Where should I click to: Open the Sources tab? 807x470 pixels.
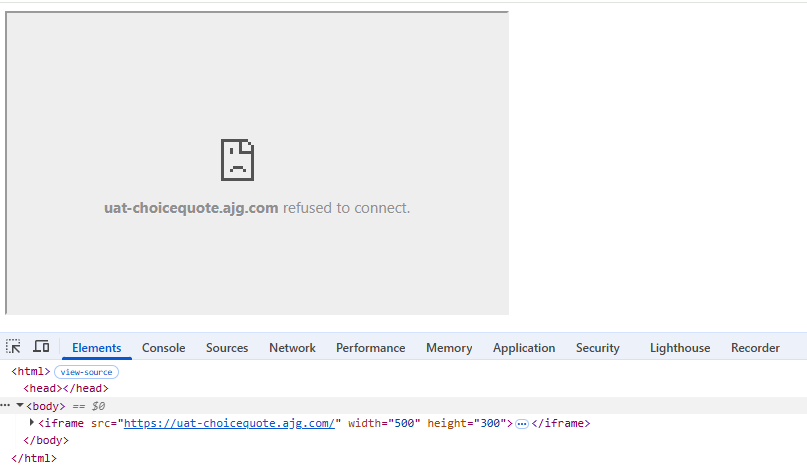[227, 348]
